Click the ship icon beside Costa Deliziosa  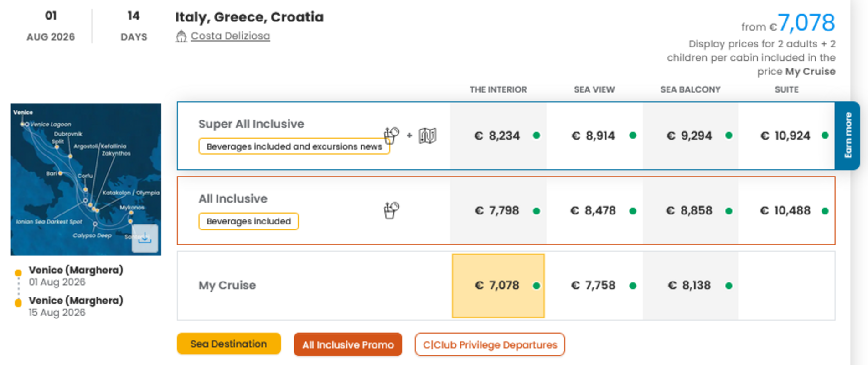coord(181,36)
